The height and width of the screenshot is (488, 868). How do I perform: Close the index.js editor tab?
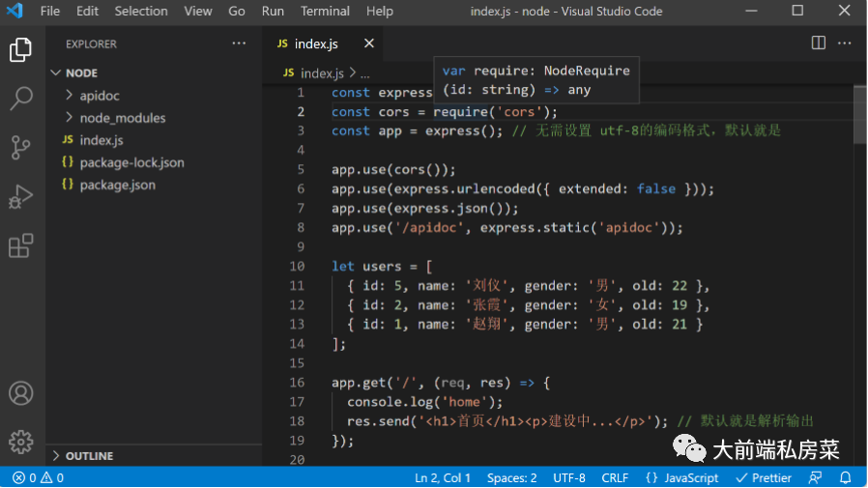click(x=368, y=43)
